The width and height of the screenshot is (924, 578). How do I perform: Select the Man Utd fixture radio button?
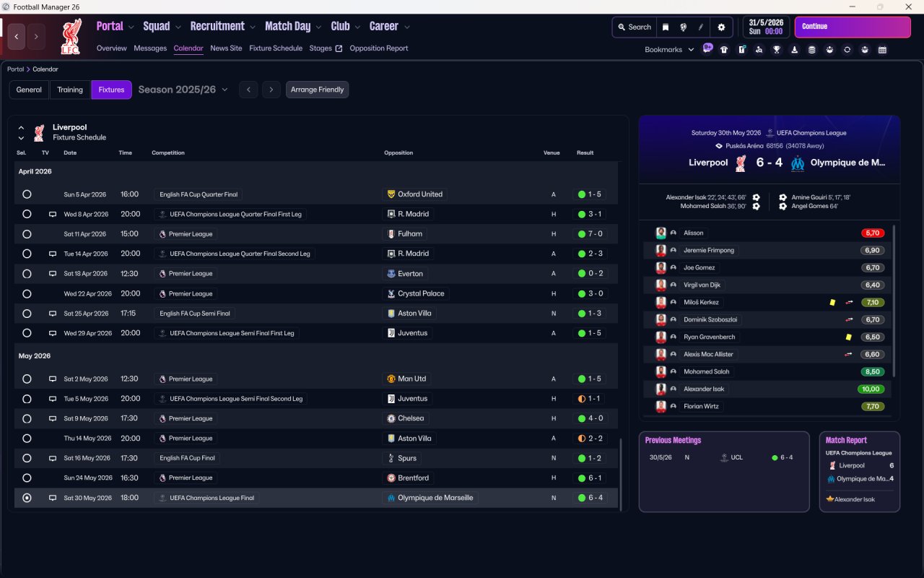(27, 379)
